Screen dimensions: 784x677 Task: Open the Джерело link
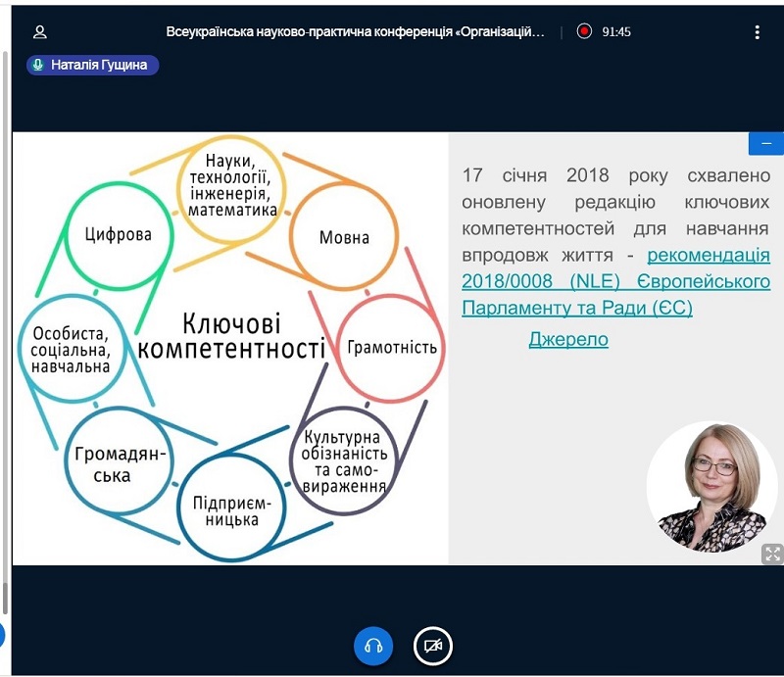[568, 339]
